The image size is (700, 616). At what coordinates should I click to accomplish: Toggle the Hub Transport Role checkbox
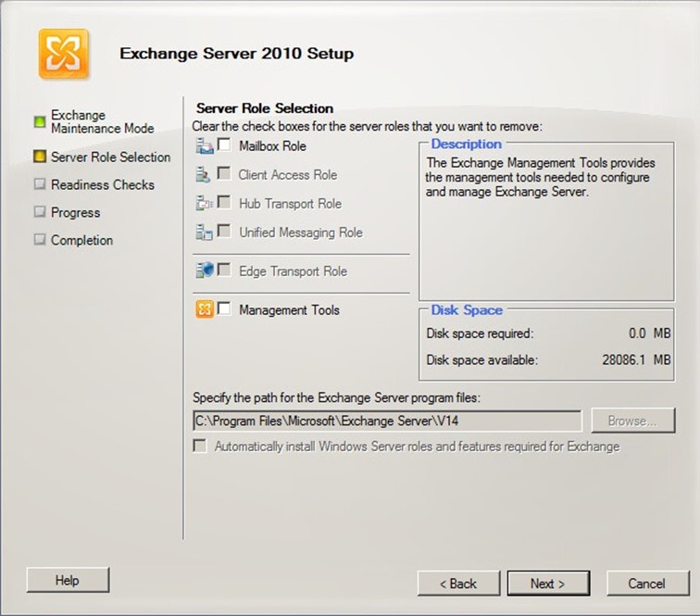coord(224,202)
